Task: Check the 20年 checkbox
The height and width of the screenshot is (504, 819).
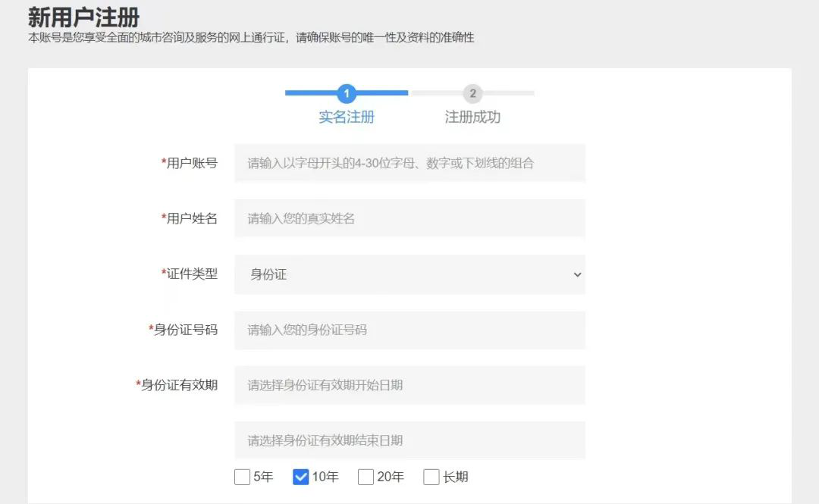Action: point(366,477)
